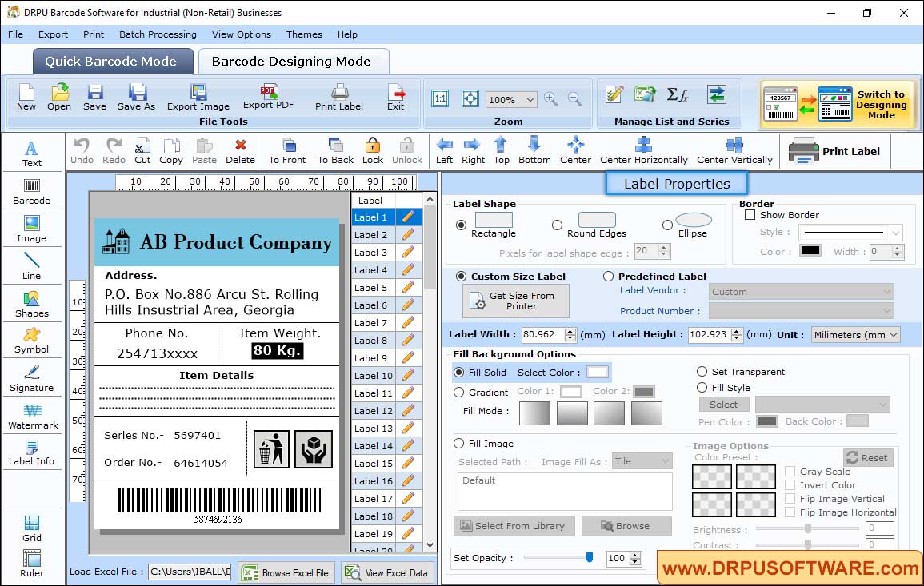Toggle the Grid display

32,528
